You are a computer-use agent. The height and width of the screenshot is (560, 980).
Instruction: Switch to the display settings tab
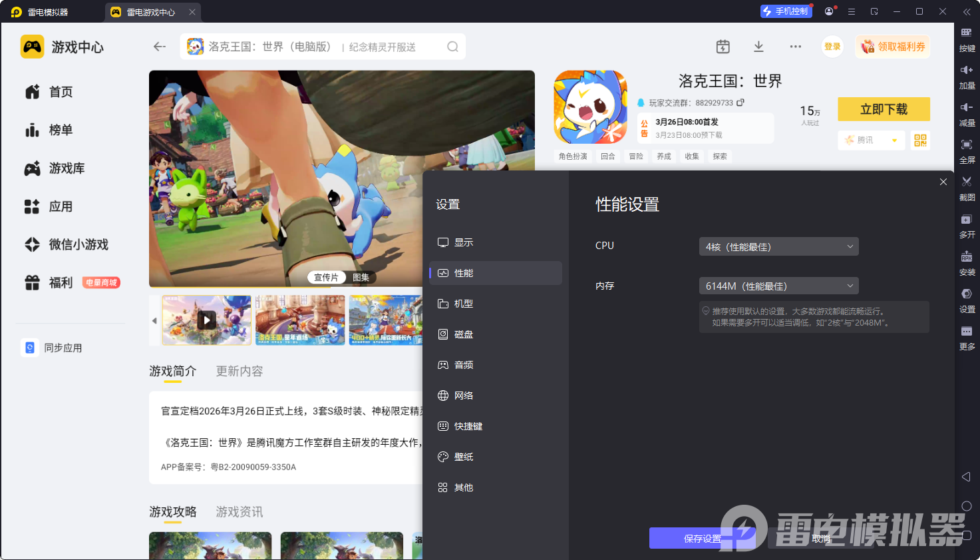pos(463,242)
